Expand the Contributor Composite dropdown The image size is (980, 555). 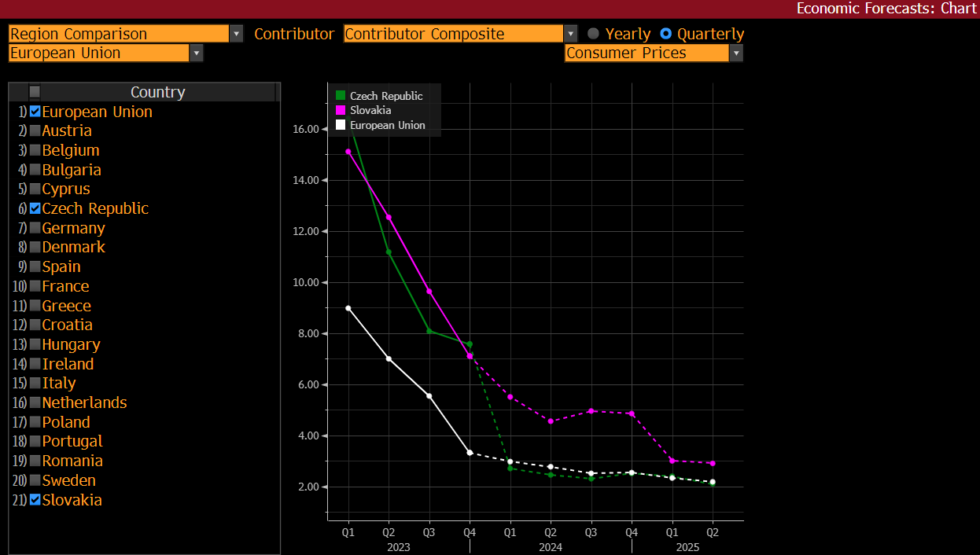(x=570, y=34)
